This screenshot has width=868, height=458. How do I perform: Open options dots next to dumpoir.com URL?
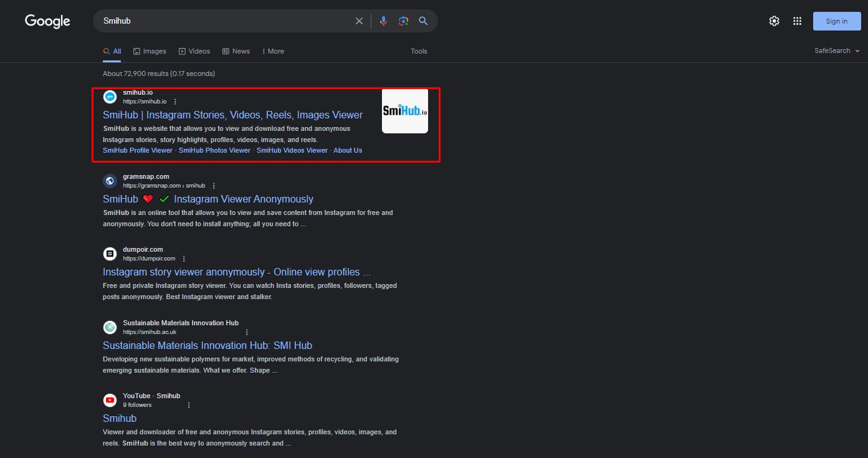click(184, 259)
